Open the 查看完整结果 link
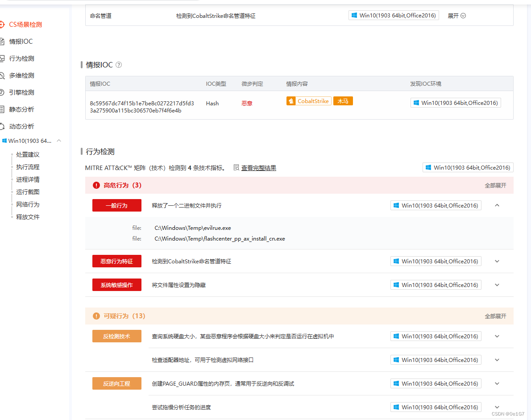The height and width of the screenshot is (420, 531). coord(259,168)
